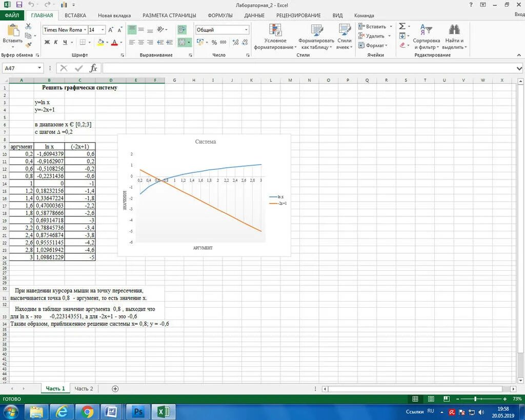Toggle middle vertical alignment
The image size is (525, 420).
click(142, 30)
